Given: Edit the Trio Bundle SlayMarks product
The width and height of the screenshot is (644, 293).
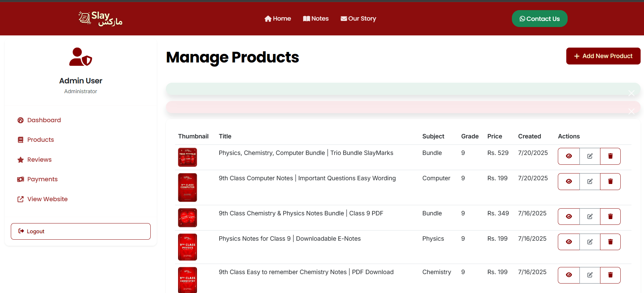Looking at the screenshot, I should click(x=590, y=156).
